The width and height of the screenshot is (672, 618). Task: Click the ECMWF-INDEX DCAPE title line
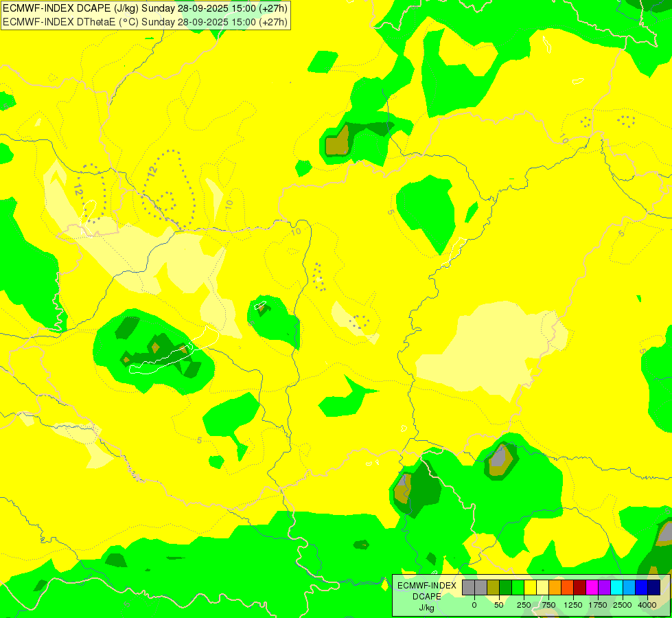click(146, 8)
